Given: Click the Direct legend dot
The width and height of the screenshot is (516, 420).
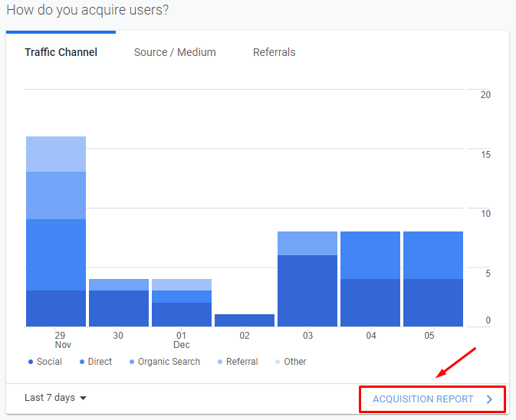Looking at the screenshot, I should [82, 362].
